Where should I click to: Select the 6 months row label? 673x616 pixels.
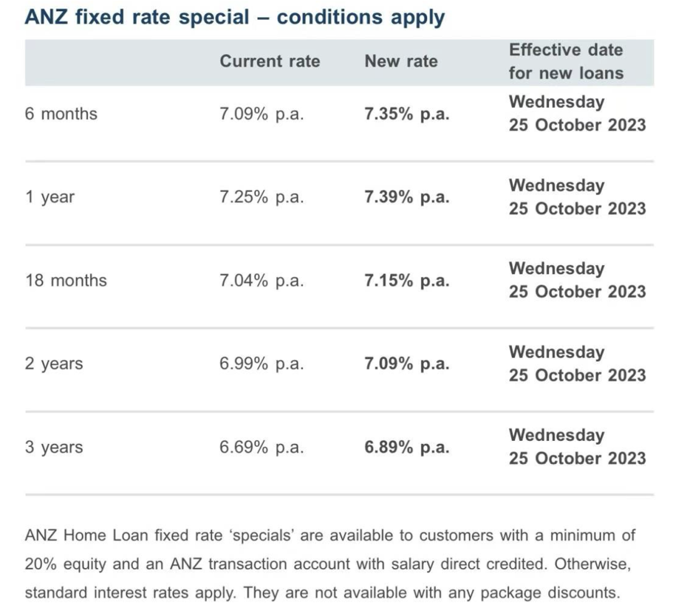[x=61, y=114]
